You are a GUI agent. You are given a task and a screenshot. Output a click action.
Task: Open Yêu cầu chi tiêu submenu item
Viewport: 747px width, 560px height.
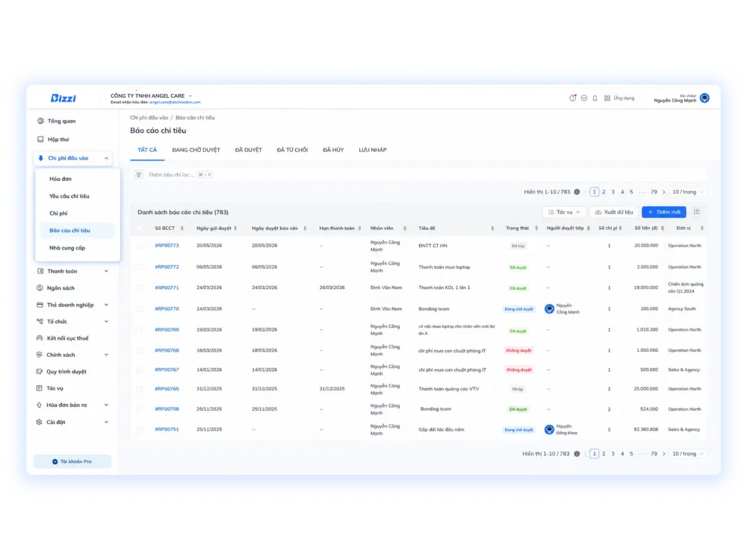[69, 196]
